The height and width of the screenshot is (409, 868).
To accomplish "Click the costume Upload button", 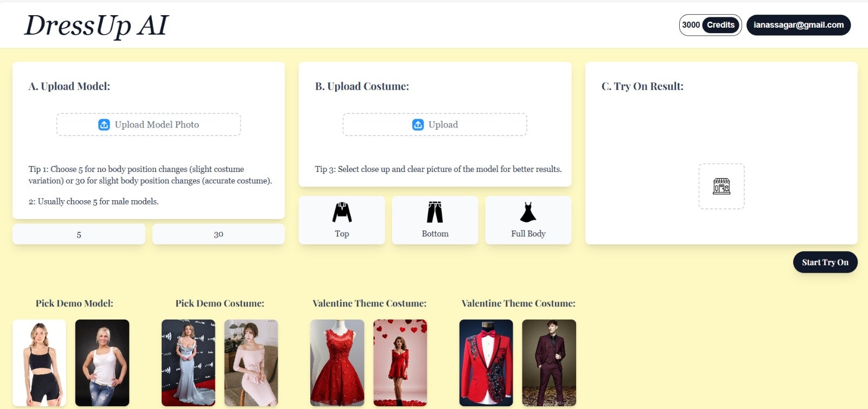I will 435,124.
